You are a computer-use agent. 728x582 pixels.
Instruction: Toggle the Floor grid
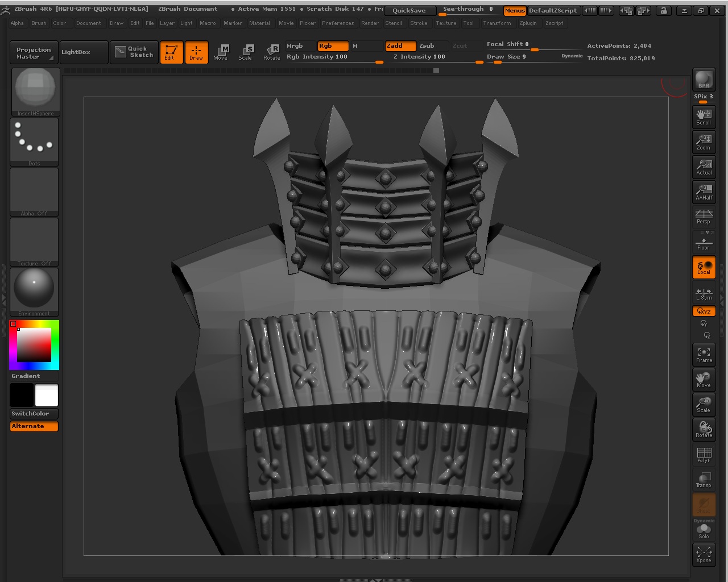tap(704, 243)
